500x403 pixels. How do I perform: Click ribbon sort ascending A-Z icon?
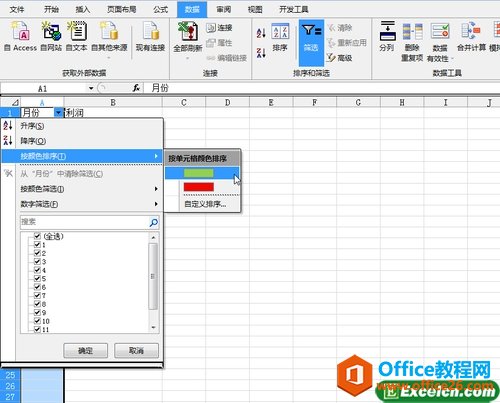click(261, 33)
